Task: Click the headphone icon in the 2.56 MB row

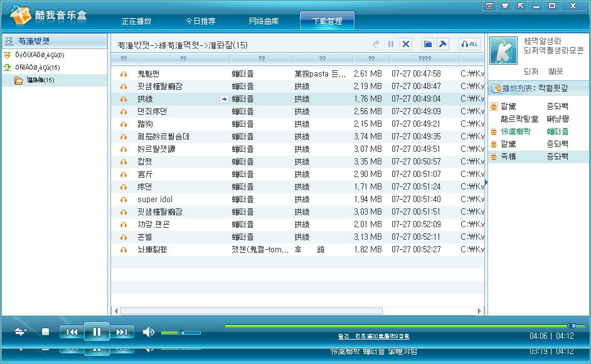Action: 123,112
